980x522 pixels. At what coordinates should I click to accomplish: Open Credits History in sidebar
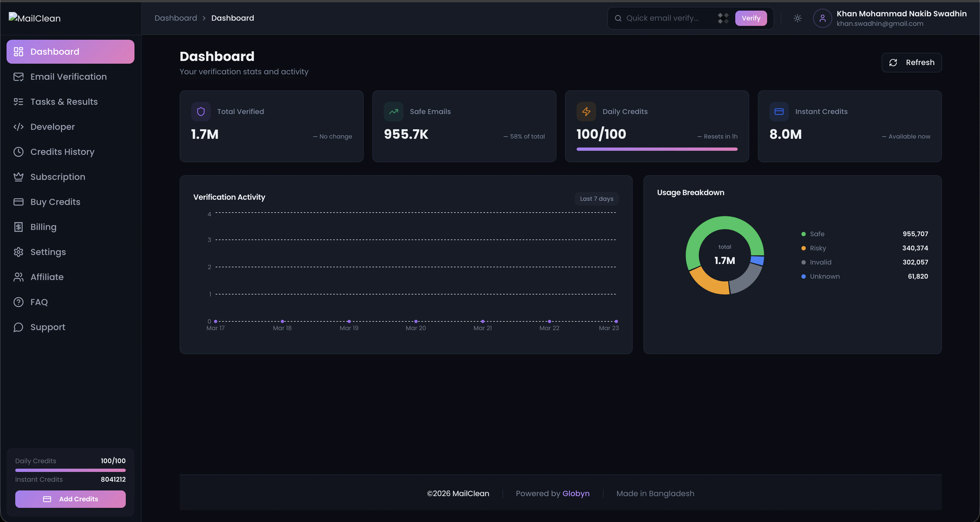coord(62,152)
